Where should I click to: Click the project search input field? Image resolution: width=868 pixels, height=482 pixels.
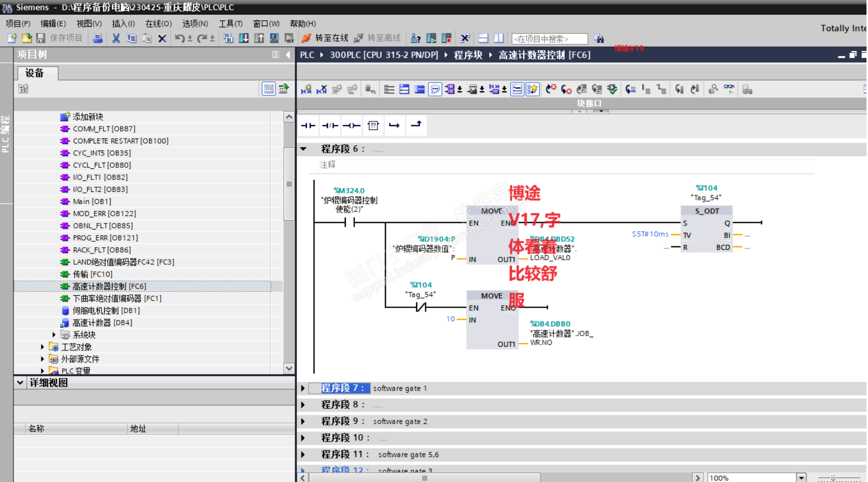click(x=549, y=39)
